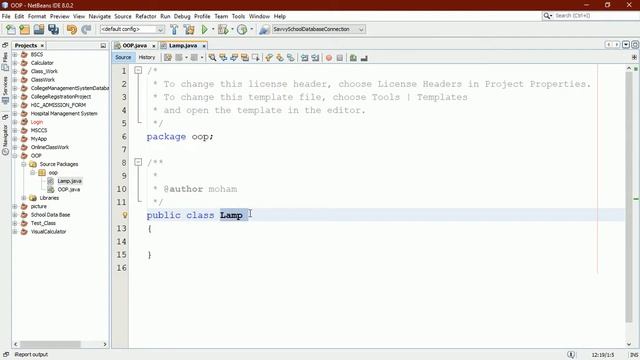Select Hospital Management System project
The width and height of the screenshot is (640, 360).
(64, 113)
